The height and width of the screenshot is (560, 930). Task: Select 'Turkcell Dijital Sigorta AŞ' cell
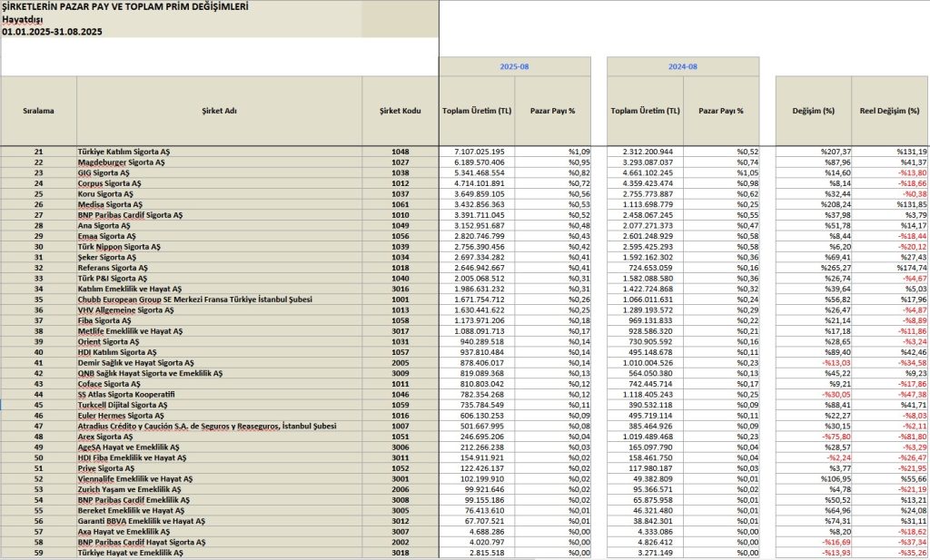pos(219,406)
